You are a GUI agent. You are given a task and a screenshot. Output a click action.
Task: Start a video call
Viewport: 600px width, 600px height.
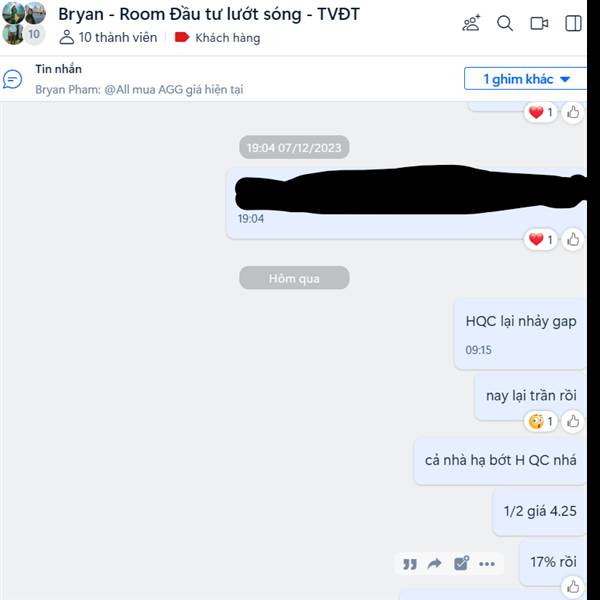pos(539,23)
